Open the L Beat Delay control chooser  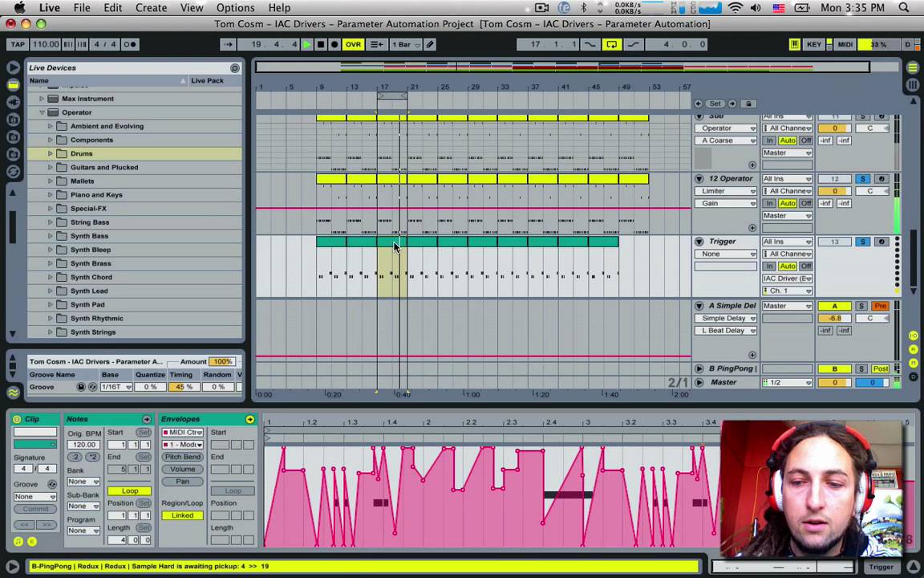(x=725, y=330)
